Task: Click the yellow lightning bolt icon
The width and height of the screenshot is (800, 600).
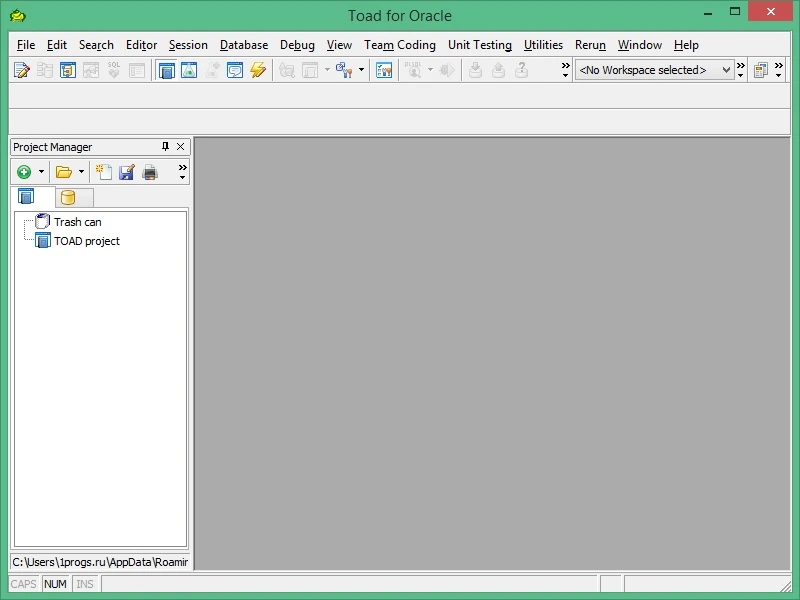Action: (258, 70)
